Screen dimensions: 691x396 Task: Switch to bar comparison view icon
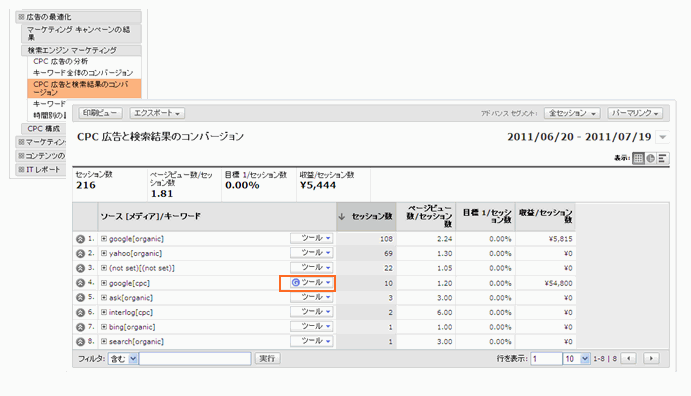click(662, 158)
